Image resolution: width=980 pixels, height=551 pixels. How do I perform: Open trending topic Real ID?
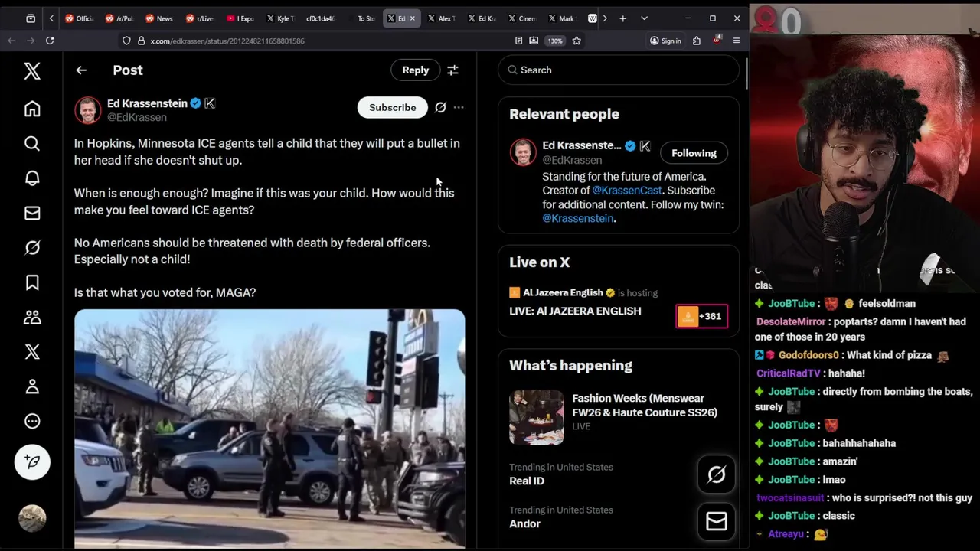[527, 481]
